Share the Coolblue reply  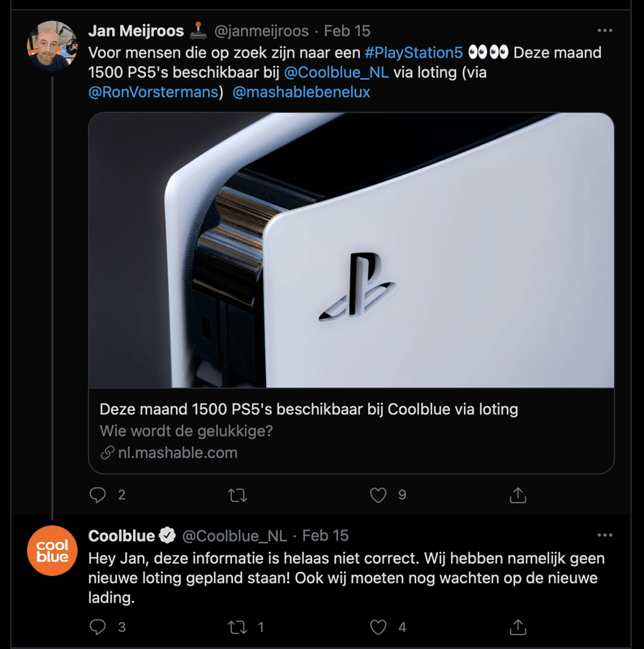point(518,627)
